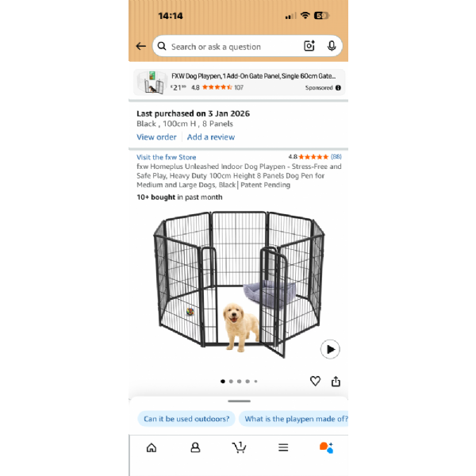476x476 pixels.
Task: Go to Home tab in bottom bar
Action: pos(152,447)
